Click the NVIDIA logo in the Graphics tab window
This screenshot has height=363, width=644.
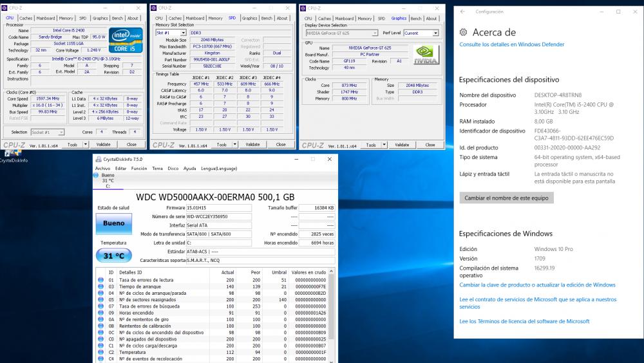tap(426, 55)
